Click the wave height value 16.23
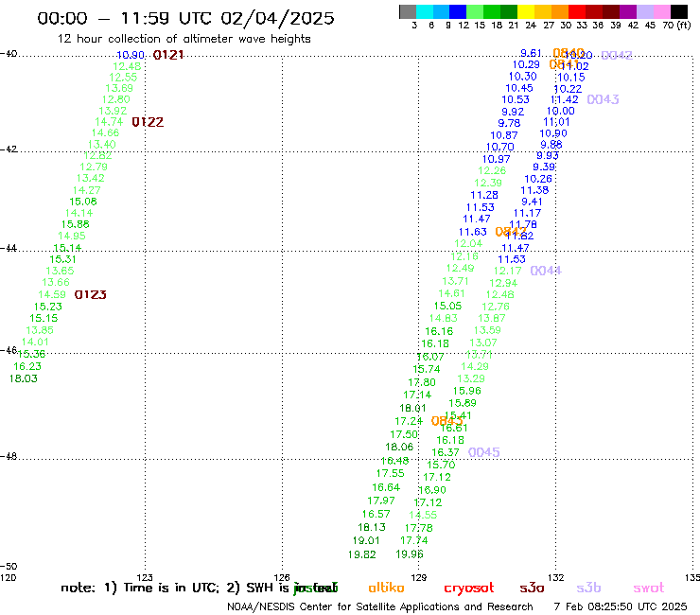This screenshot has height=615, width=700. click(x=27, y=367)
